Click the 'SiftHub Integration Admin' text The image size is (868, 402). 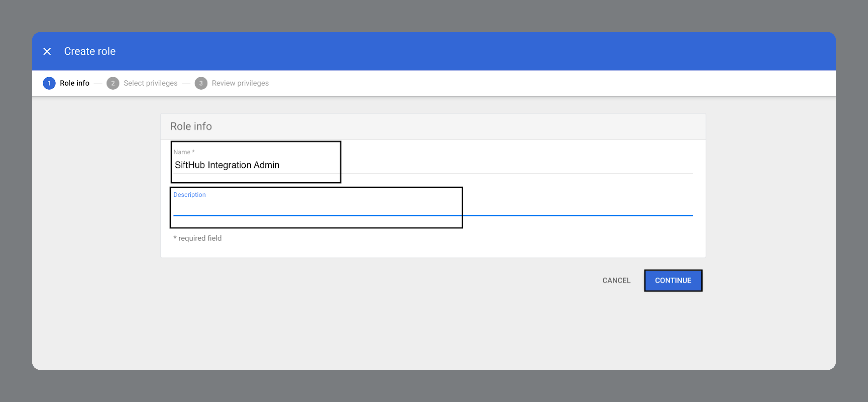click(x=227, y=165)
